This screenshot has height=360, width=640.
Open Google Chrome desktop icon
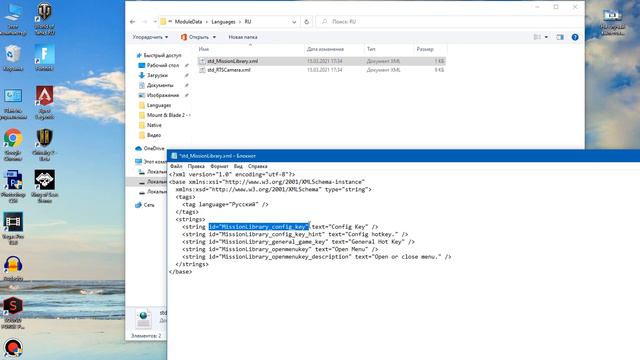(13, 145)
